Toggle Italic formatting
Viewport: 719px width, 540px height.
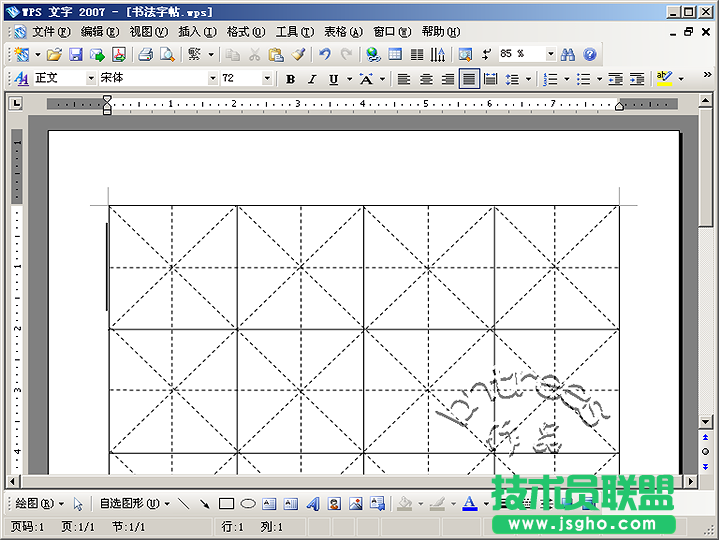click(x=311, y=79)
